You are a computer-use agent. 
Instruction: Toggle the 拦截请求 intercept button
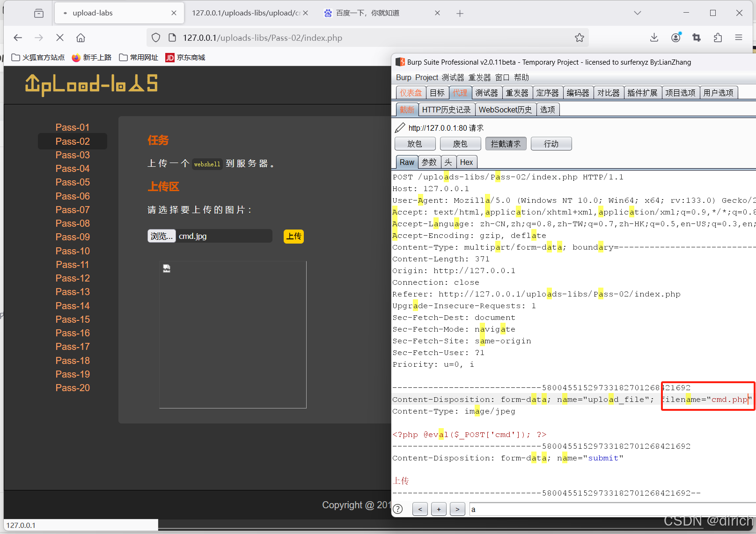pos(506,144)
